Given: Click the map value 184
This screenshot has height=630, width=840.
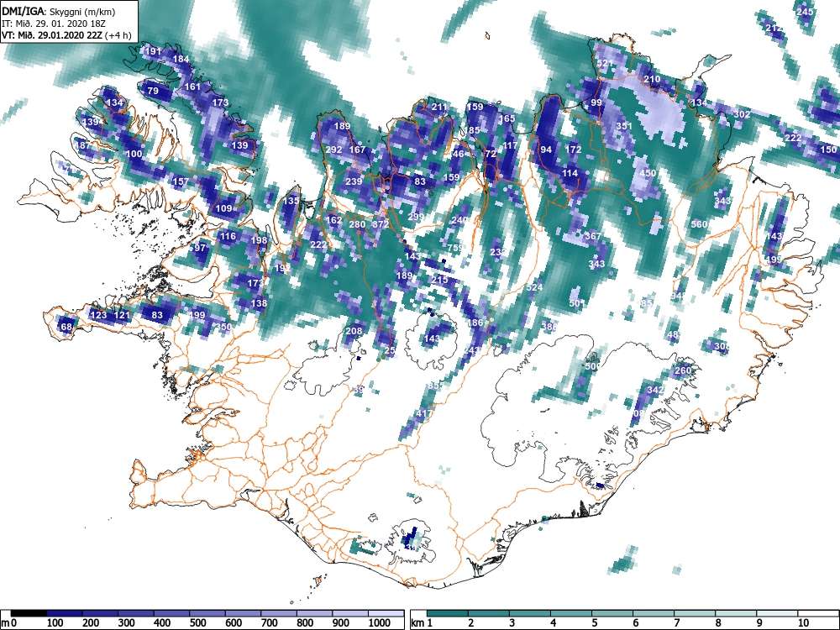Looking at the screenshot, I should pyautogui.click(x=181, y=59).
